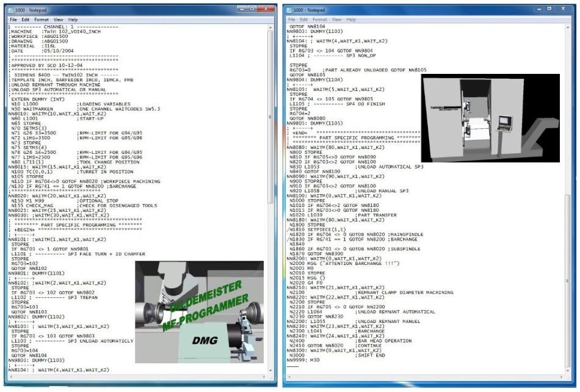Open Edit menu in right Notepad window
This screenshot has width=580, height=392.
pyautogui.click(x=303, y=20)
